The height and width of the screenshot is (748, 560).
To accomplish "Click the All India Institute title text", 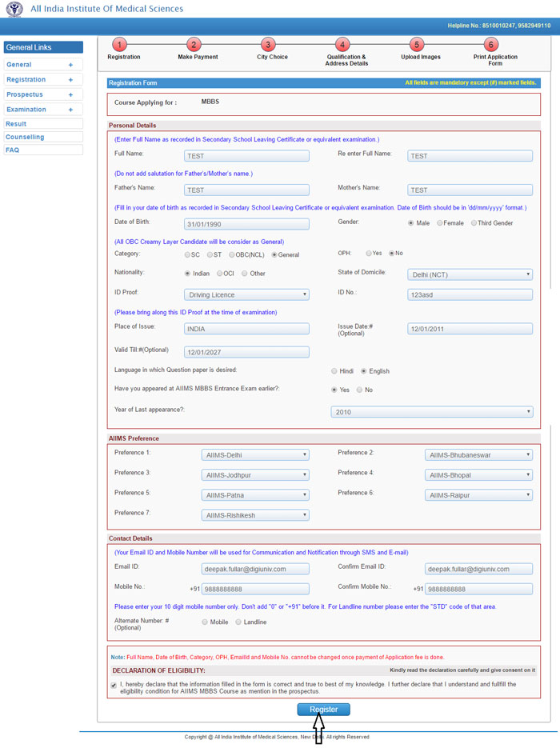I will click(107, 9).
